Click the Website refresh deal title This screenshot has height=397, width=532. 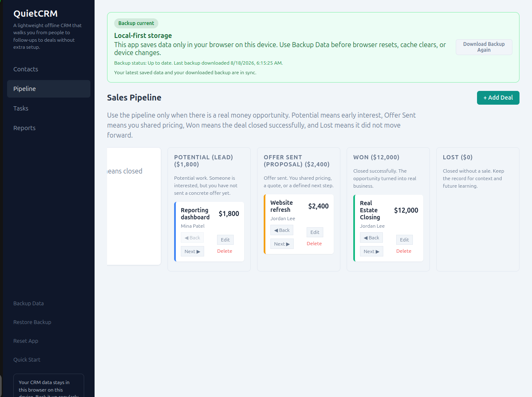282,206
